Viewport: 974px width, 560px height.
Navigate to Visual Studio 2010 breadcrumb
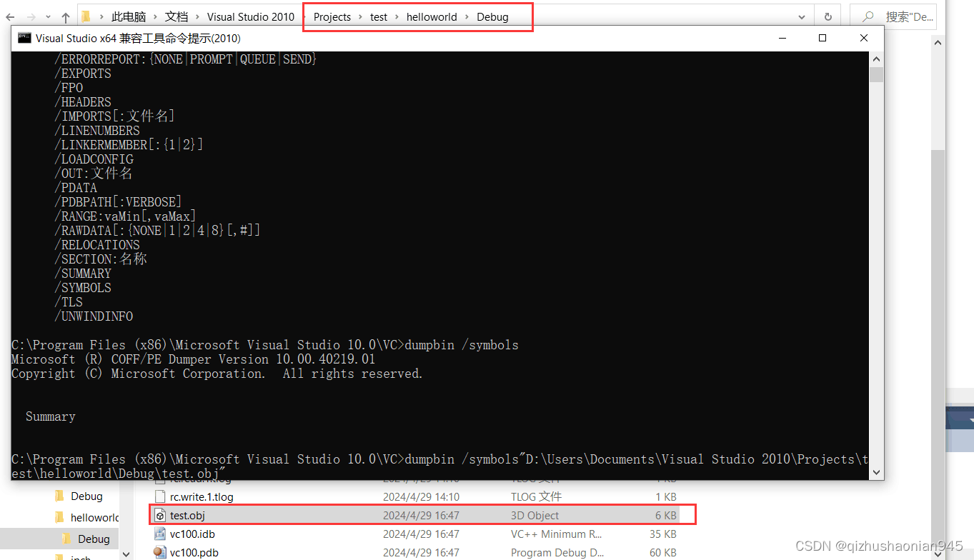[x=251, y=16]
